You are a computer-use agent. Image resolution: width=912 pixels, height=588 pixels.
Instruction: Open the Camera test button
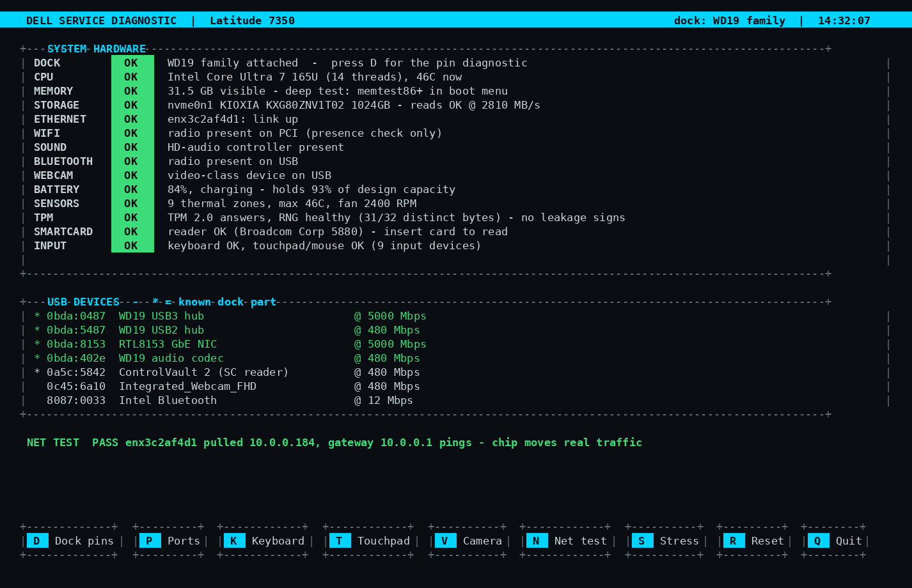(469, 541)
